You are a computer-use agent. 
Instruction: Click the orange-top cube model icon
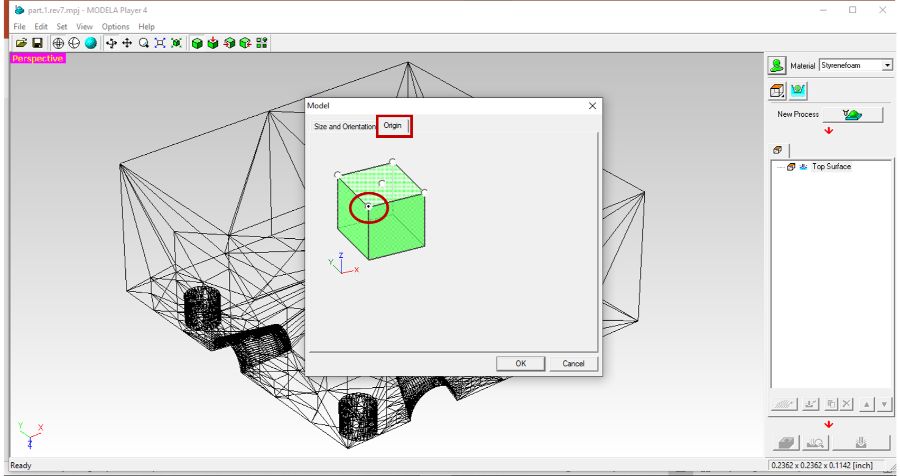(x=777, y=91)
